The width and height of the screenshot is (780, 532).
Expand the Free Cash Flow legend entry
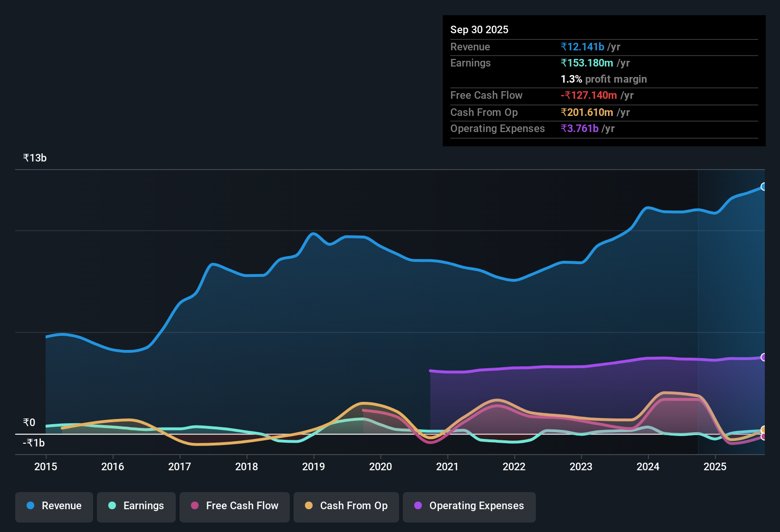tap(234, 506)
